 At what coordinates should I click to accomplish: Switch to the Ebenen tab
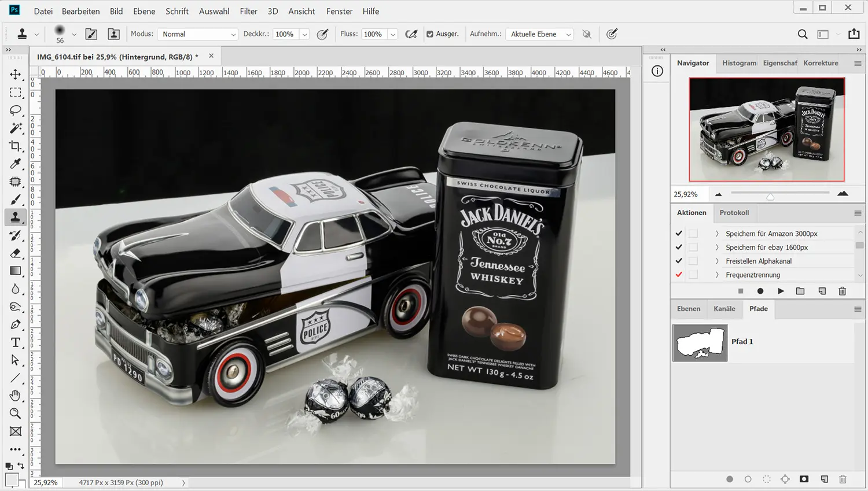coord(689,309)
